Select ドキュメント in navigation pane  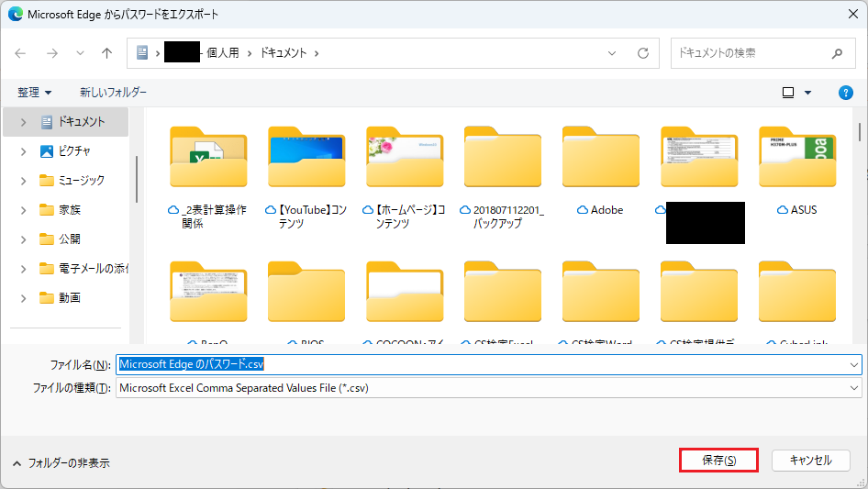pos(66,122)
